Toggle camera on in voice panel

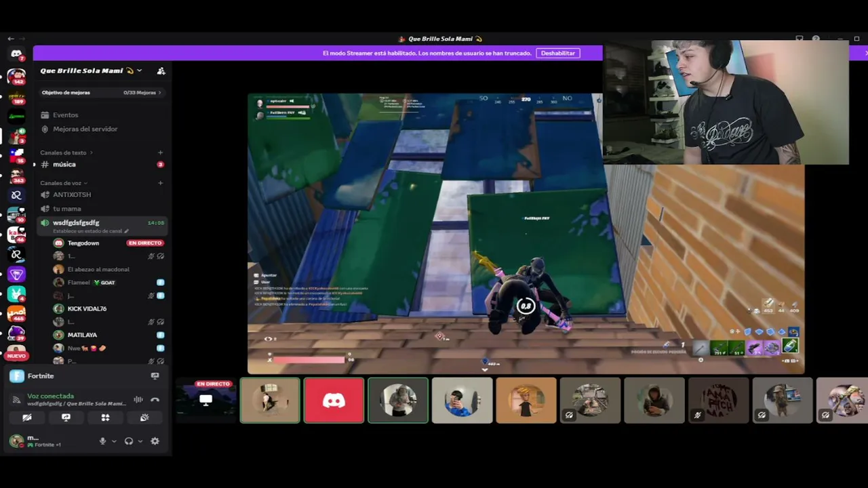click(x=27, y=418)
